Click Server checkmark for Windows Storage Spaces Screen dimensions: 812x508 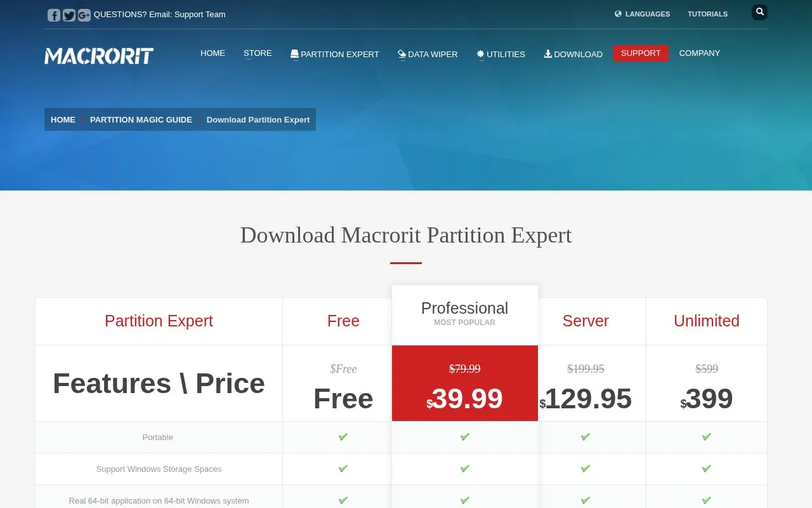click(x=586, y=469)
